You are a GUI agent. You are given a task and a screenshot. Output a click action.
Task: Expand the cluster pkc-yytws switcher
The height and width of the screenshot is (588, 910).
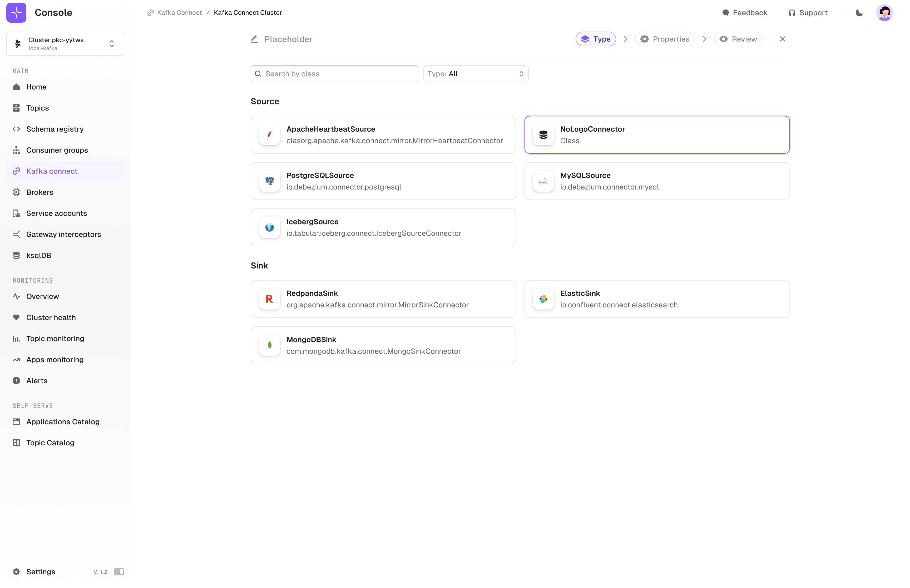[111, 43]
